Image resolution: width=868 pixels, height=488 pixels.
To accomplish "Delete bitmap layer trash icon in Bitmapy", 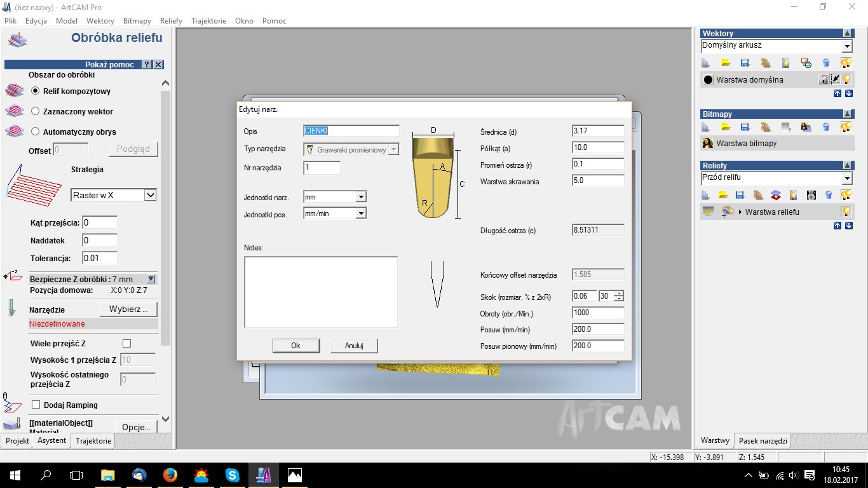I will tap(826, 126).
